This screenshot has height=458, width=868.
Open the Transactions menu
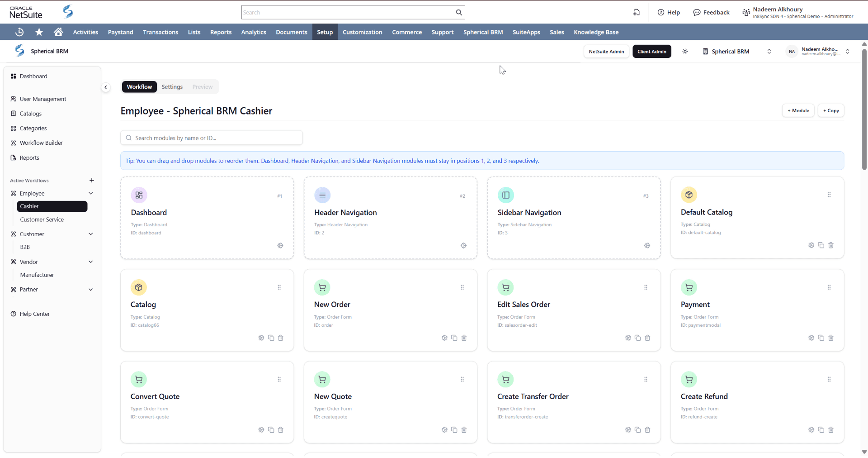160,32
